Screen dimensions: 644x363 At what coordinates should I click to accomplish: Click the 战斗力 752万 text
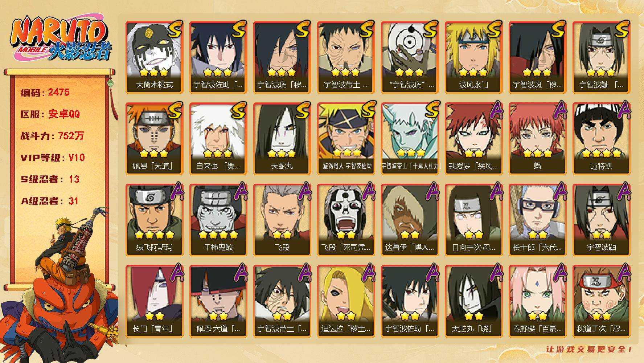[52, 136]
